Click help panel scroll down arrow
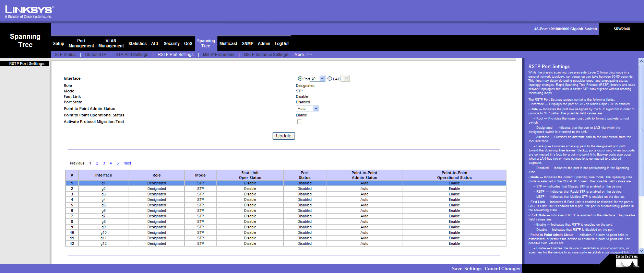The width and height of the screenshot is (644, 273). pos(641,251)
